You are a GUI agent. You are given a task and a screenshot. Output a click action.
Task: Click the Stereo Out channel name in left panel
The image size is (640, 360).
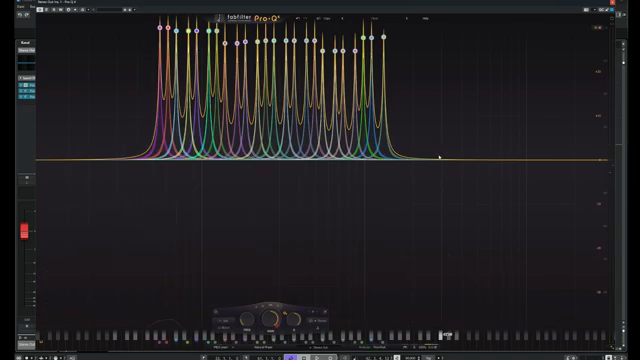[26, 50]
